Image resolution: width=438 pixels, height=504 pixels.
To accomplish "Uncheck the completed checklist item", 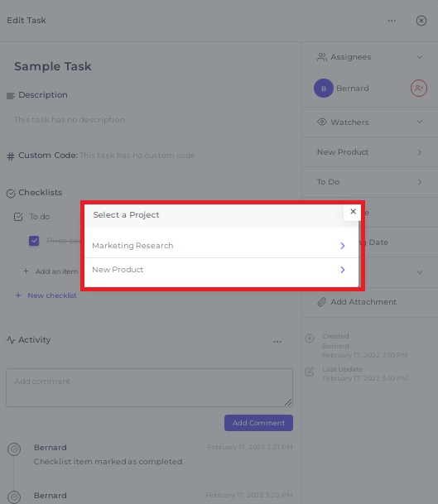I will 34,241.
